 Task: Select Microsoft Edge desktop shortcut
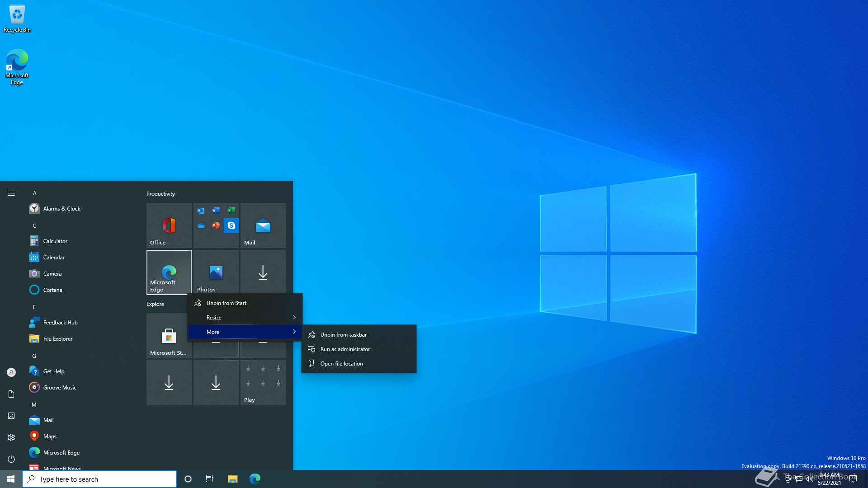[17, 67]
